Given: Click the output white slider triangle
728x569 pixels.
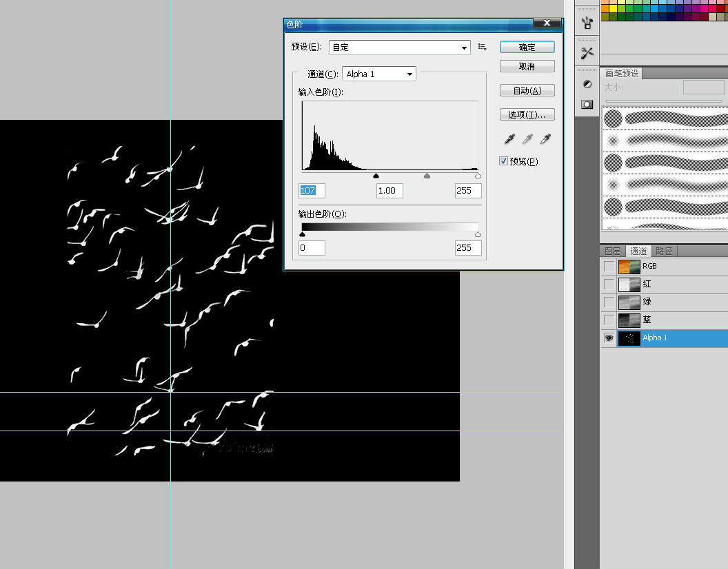Looking at the screenshot, I should 478,234.
